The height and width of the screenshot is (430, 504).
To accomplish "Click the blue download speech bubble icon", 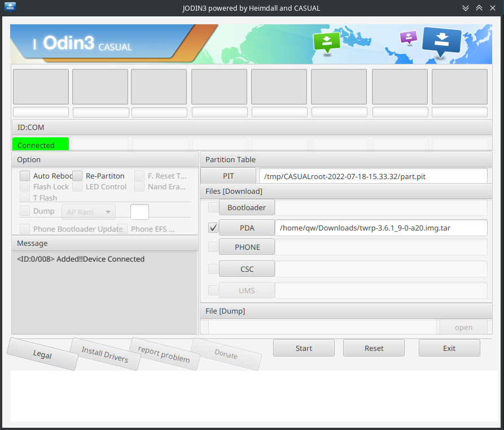I will click(442, 41).
